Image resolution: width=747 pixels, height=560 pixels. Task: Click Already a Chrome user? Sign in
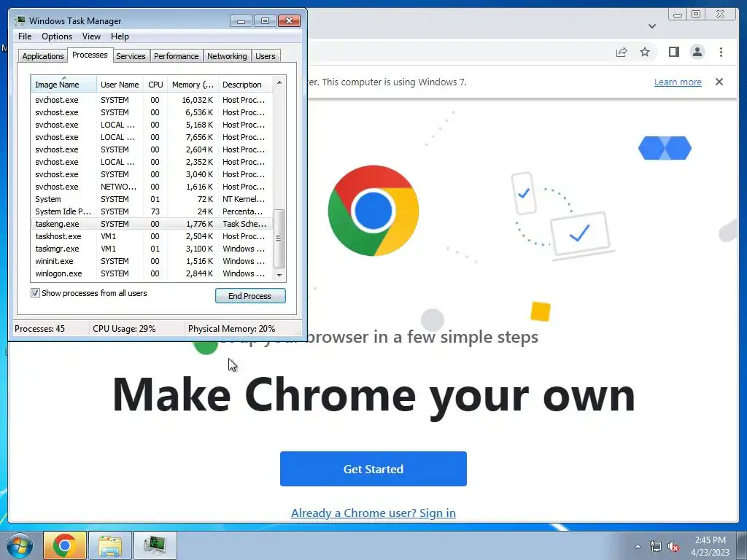tap(373, 513)
